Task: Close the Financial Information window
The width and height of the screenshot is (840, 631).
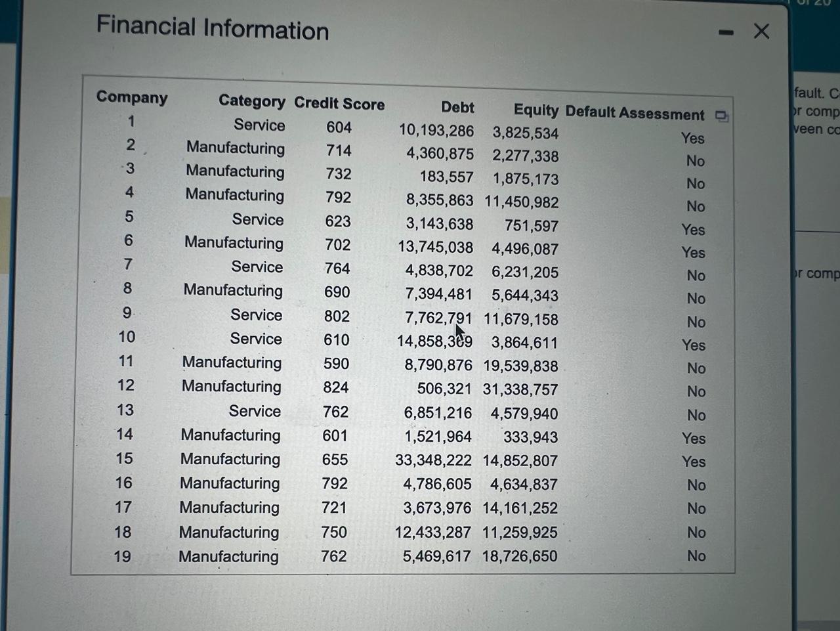Action: 761,31
